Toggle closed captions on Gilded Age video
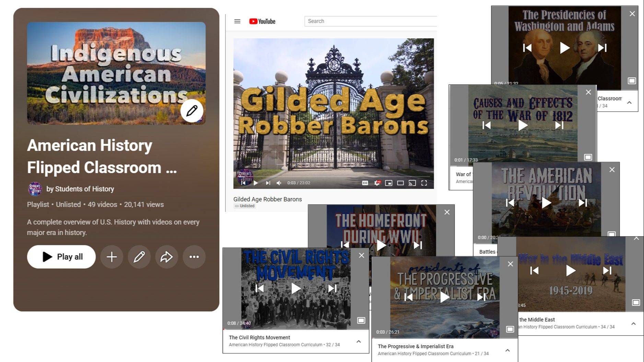The height and width of the screenshot is (362, 644). (x=365, y=183)
